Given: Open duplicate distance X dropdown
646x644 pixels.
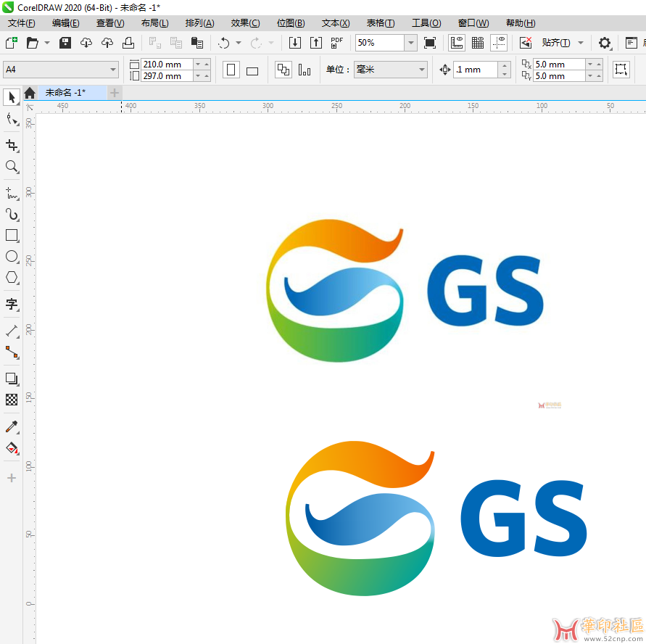Looking at the screenshot, I should (590, 65).
